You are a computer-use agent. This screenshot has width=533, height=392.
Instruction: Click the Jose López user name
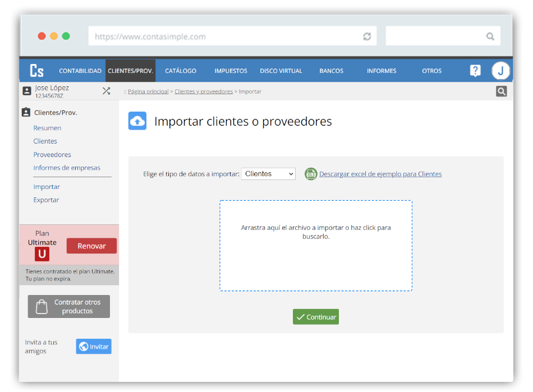coord(52,88)
